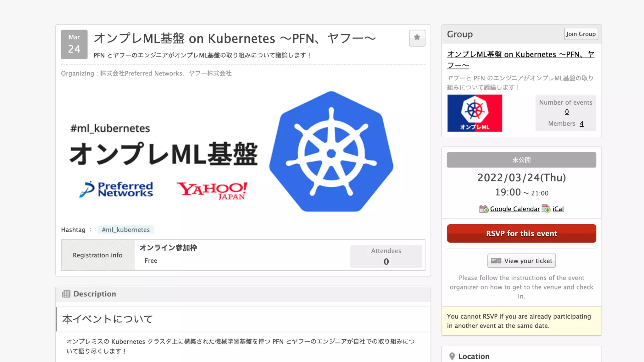Viewport: 644px width, 362px height.
Task: Click the Mar 24 date badge
Action: tap(74, 44)
